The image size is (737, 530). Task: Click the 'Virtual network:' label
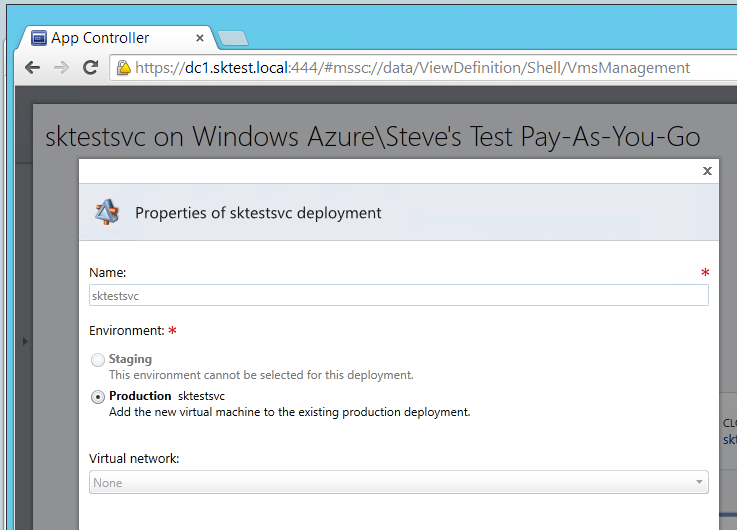point(134,459)
